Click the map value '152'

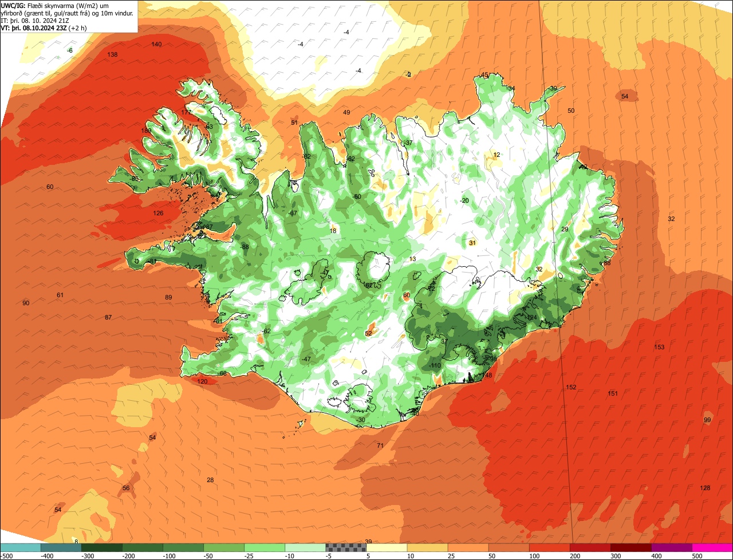[571, 388]
